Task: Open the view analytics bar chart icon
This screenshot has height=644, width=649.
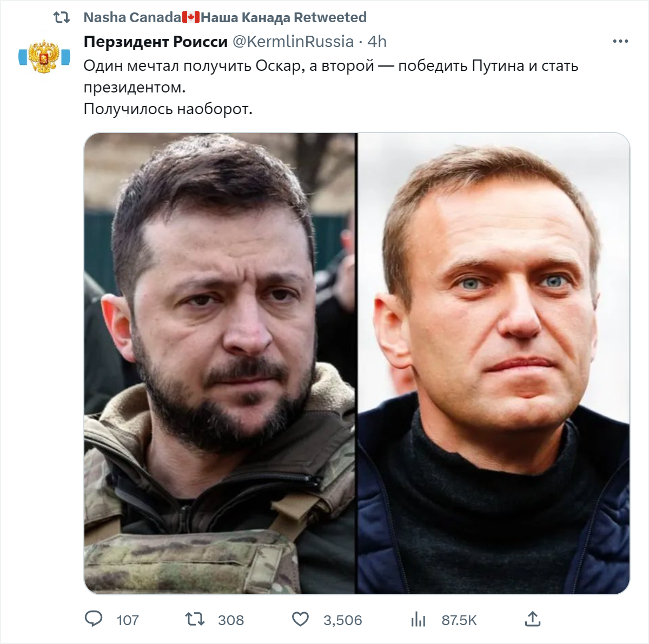Action: click(418, 619)
